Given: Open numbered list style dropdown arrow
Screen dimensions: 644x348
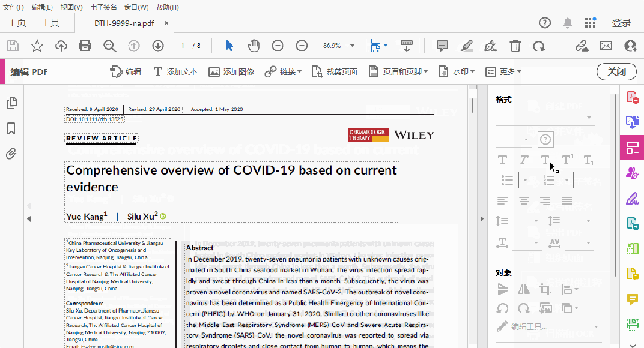Looking at the screenshot, I should pyautogui.click(x=567, y=180).
